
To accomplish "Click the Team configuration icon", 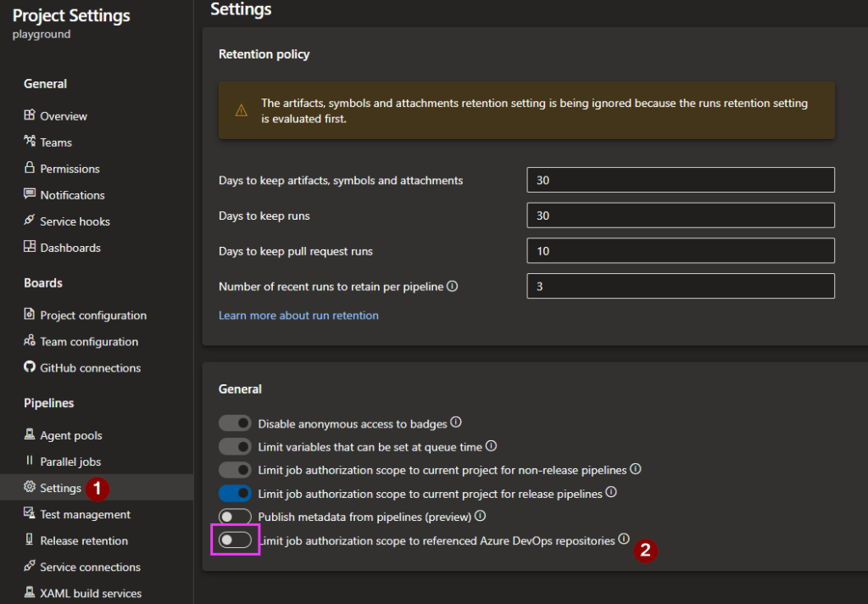I will [x=30, y=340].
